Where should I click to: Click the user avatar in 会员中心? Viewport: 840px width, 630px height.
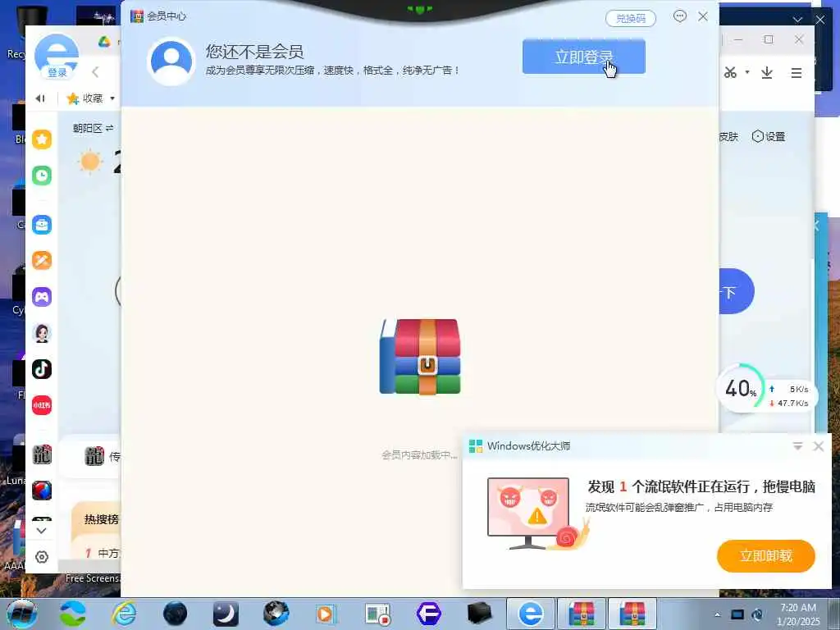171,61
